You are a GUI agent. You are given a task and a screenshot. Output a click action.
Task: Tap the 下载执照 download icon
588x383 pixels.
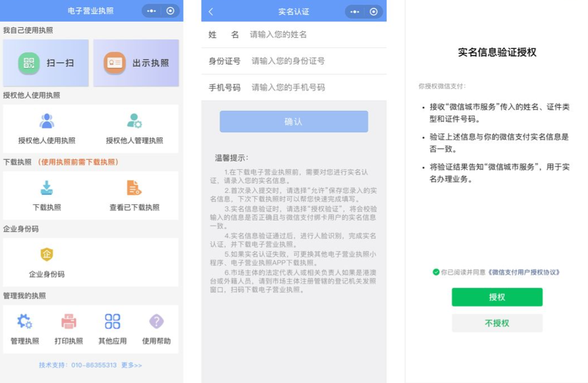[x=47, y=188]
